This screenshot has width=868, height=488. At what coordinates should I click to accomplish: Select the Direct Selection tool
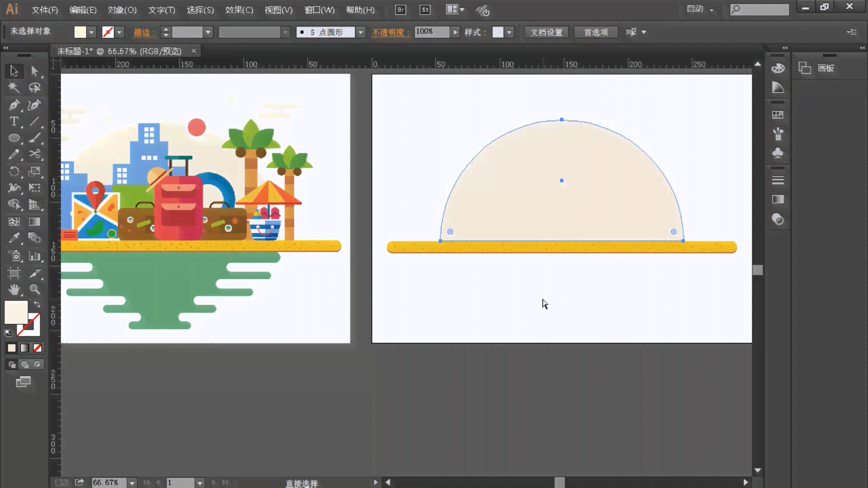coord(34,70)
